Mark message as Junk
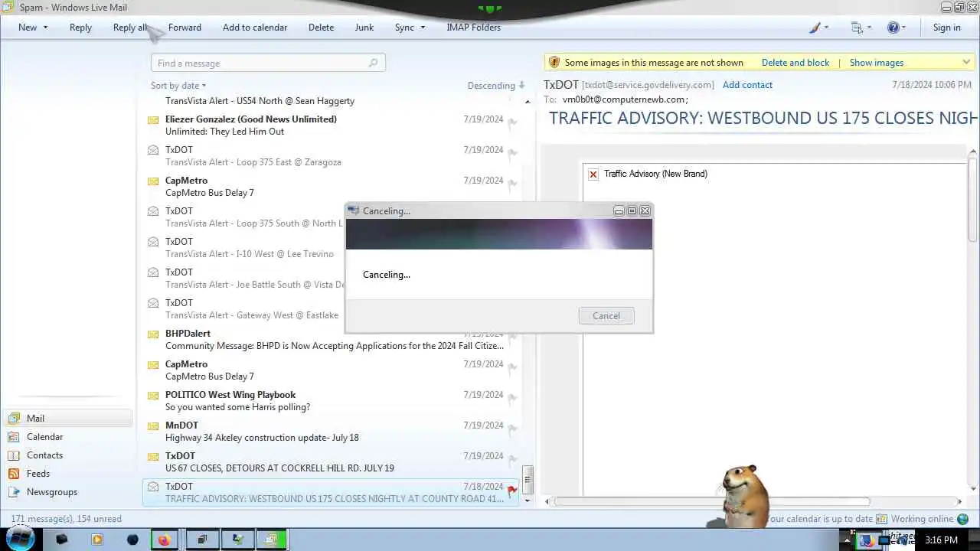980x551 pixels. pos(364,28)
